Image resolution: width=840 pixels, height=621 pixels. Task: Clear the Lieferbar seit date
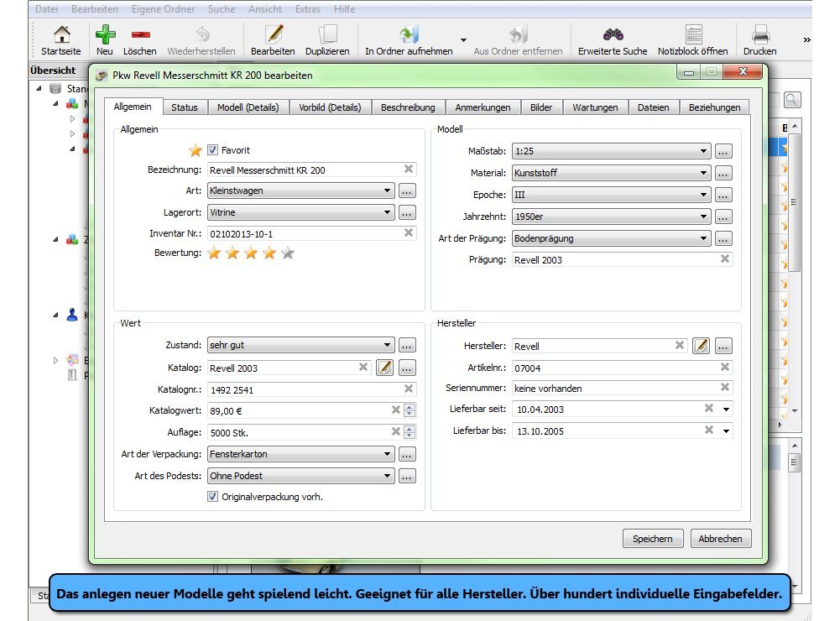[x=709, y=409]
